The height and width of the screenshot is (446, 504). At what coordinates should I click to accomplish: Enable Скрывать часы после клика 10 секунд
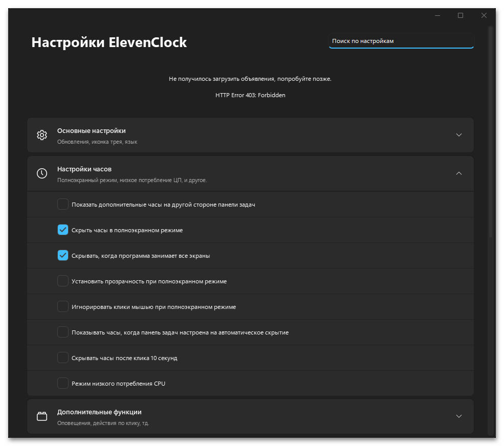click(62, 358)
